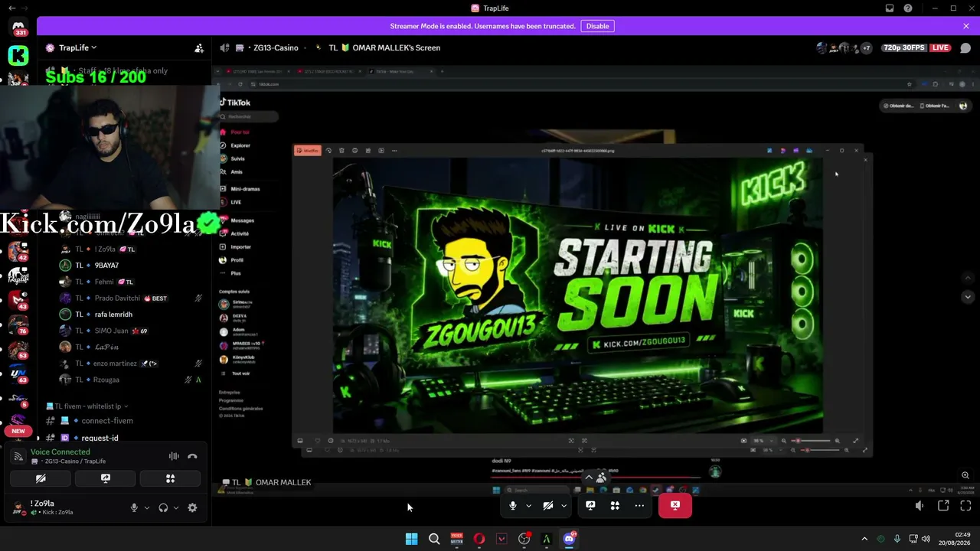
Task: Collapse the members strip chevron above controls
Action: (589, 478)
